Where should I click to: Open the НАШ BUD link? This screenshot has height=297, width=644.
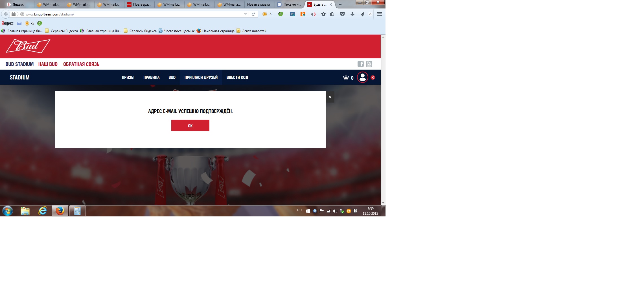tap(48, 64)
